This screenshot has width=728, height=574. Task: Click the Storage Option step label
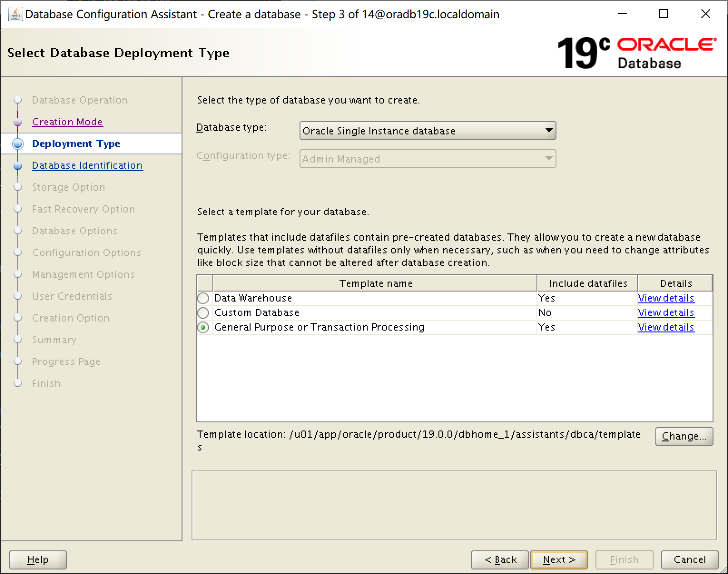pyautogui.click(x=68, y=187)
